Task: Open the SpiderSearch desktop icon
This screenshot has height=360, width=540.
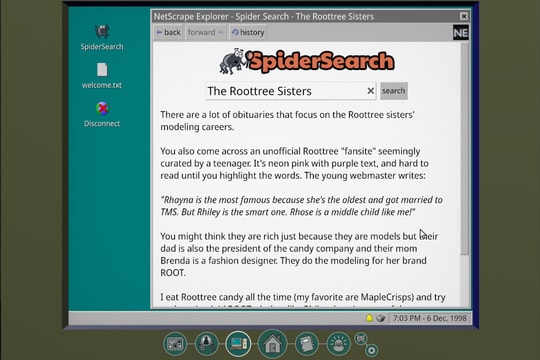Action: pos(102,38)
